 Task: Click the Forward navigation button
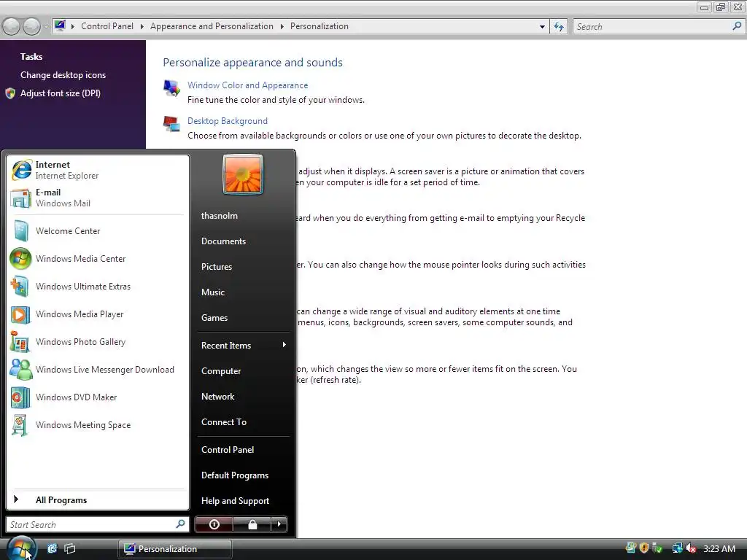31,26
